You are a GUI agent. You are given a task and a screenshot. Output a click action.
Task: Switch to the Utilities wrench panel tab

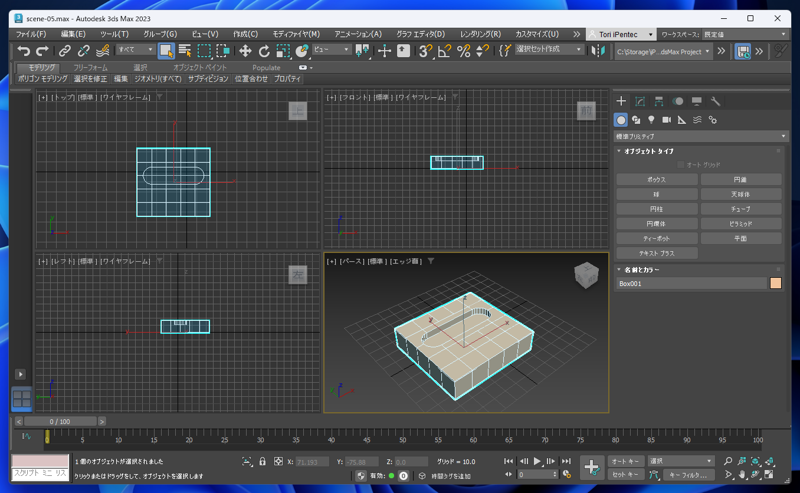coord(715,101)
